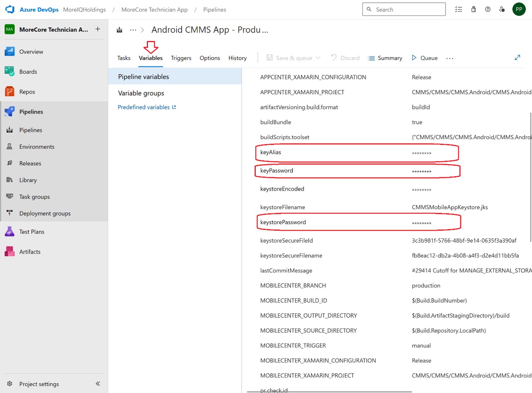Open the PP user profile avatar
The width and height of the screenshot is (532, 393).
click(519, 9)
